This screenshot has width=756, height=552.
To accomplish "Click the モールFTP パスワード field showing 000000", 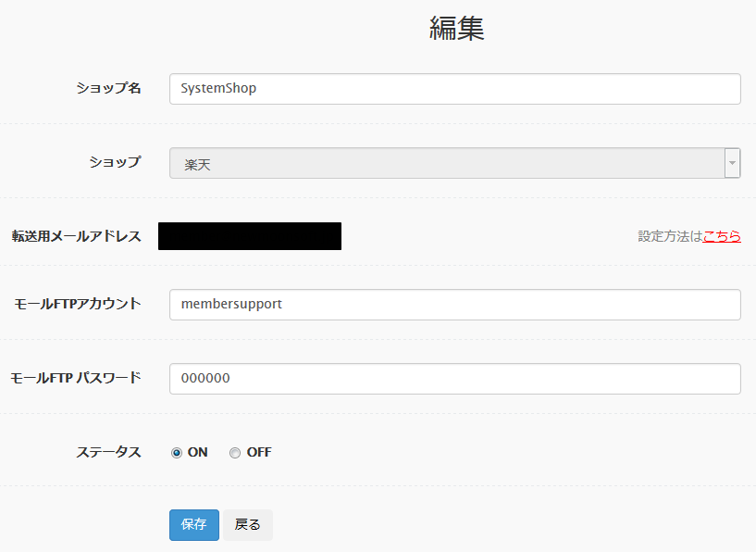I will coord(454,379).
